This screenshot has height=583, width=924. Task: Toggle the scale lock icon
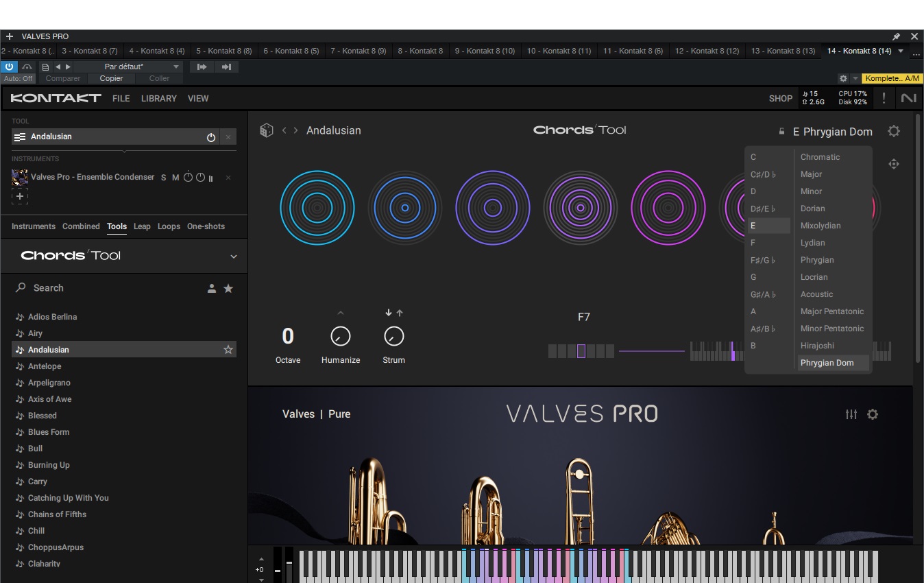781,132
